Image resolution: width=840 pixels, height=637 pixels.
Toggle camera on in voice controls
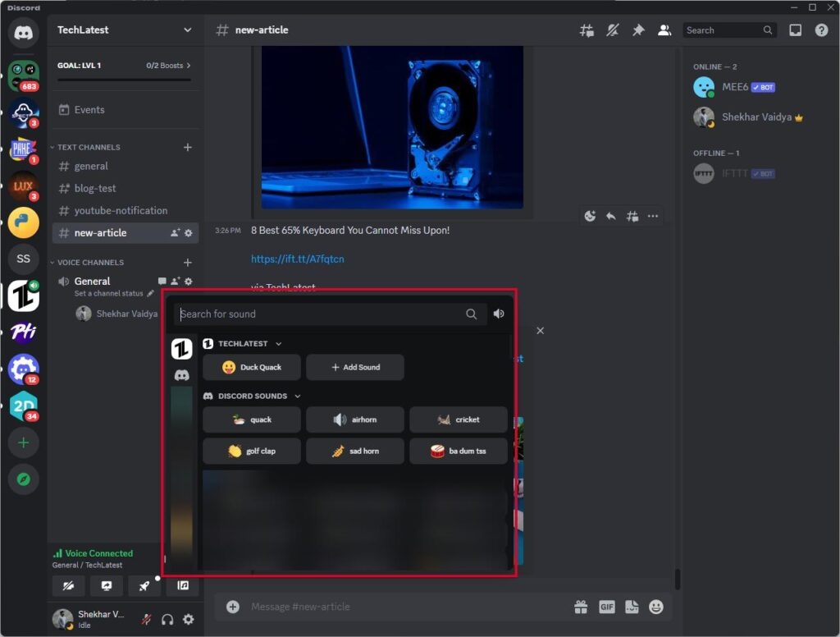pyautogui.click(x=69, y=586)
